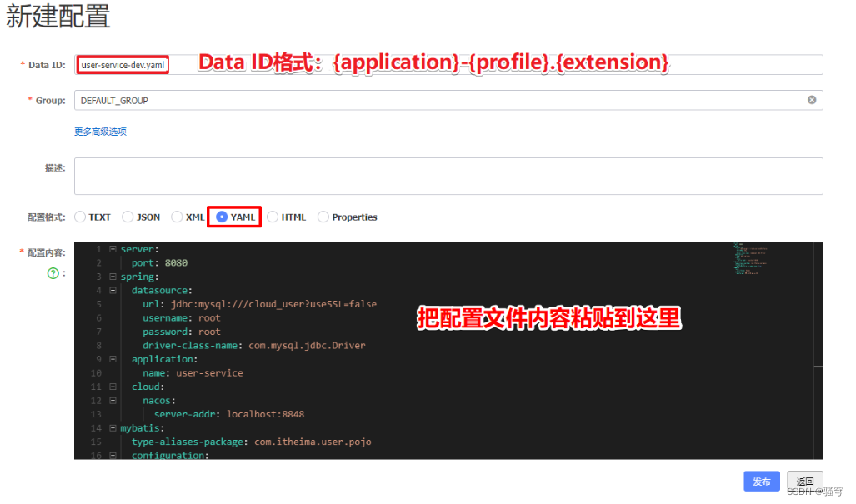Click the 'password: root' line
This screenshot has width=856, height=504.
tap(181, 331)
